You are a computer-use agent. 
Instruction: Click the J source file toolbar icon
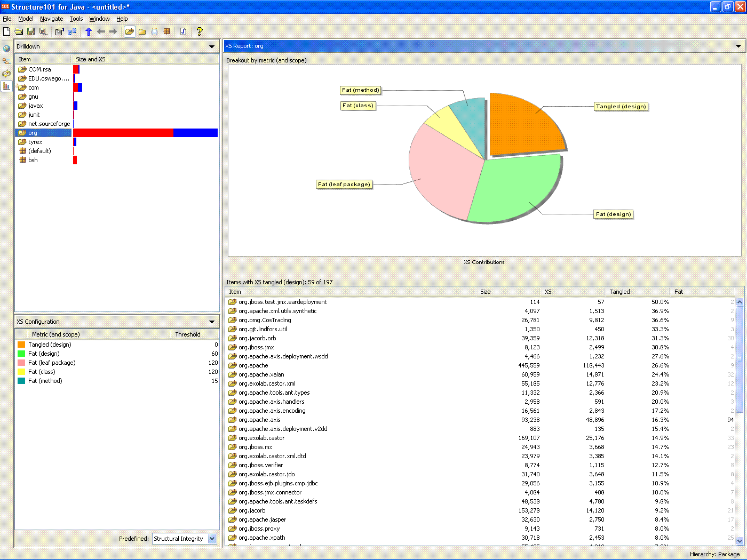[x=183, y=31]
